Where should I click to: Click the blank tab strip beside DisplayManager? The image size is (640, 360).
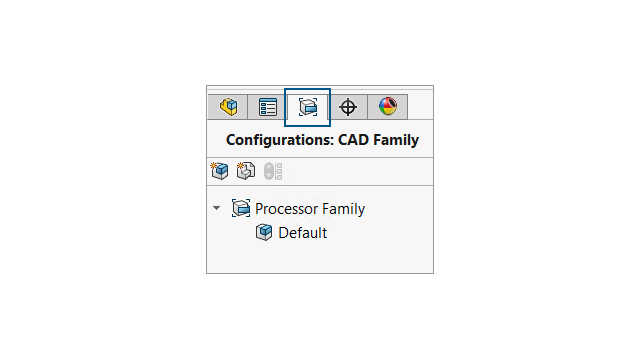tap(420, 107)
